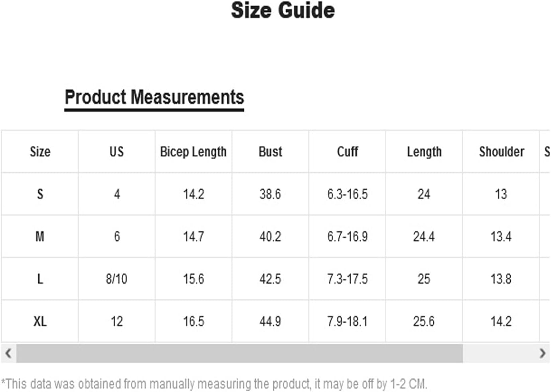Click the M size row label
The width and height of the screenshot is (551, 392).
[40, 236]
